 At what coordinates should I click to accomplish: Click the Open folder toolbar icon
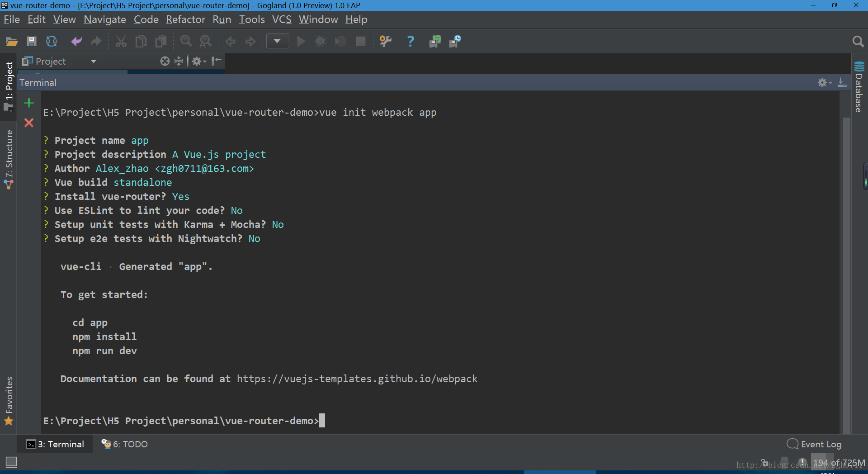coord(12,42)
